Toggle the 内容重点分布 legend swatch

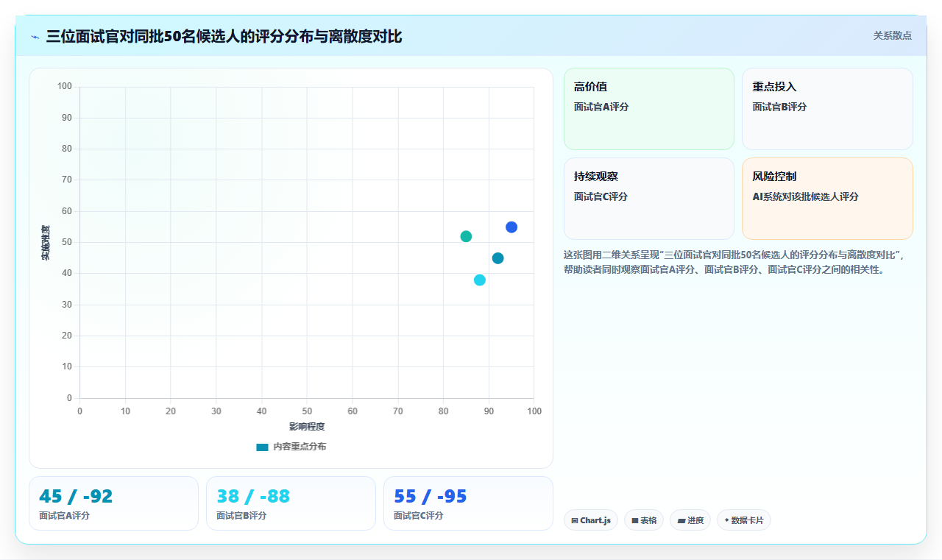(262, 447)
